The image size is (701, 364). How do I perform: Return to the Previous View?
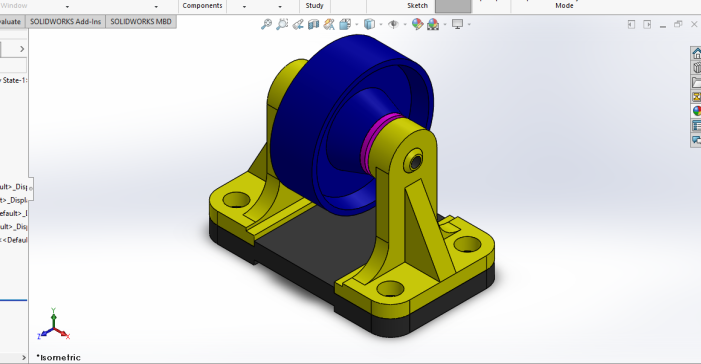pos(298,24)
